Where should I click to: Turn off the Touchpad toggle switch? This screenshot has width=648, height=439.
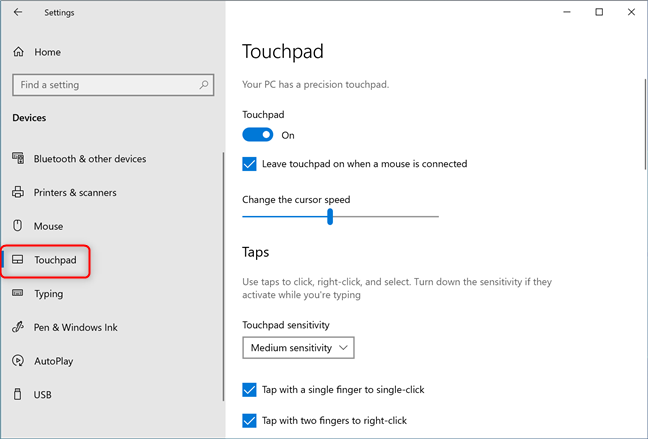click(x=257, y=135)
